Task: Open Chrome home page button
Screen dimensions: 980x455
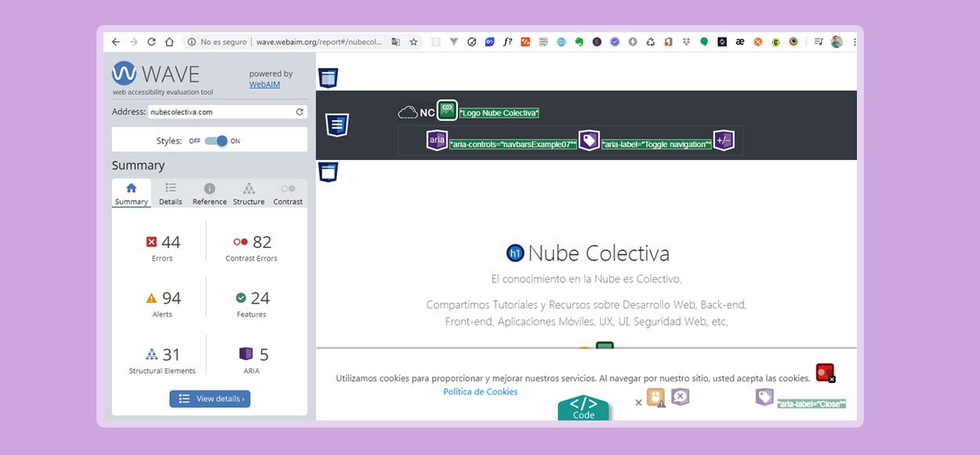Action: [169, 42]
